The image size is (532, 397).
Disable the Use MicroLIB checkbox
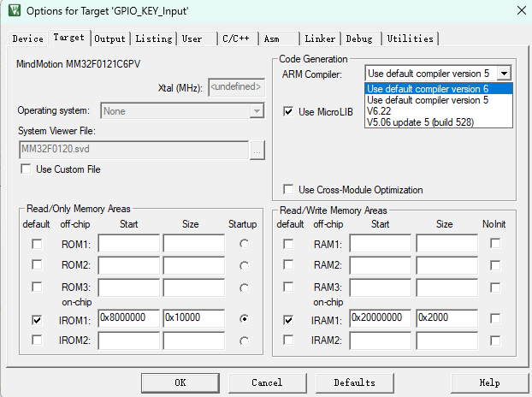(289, 111)
